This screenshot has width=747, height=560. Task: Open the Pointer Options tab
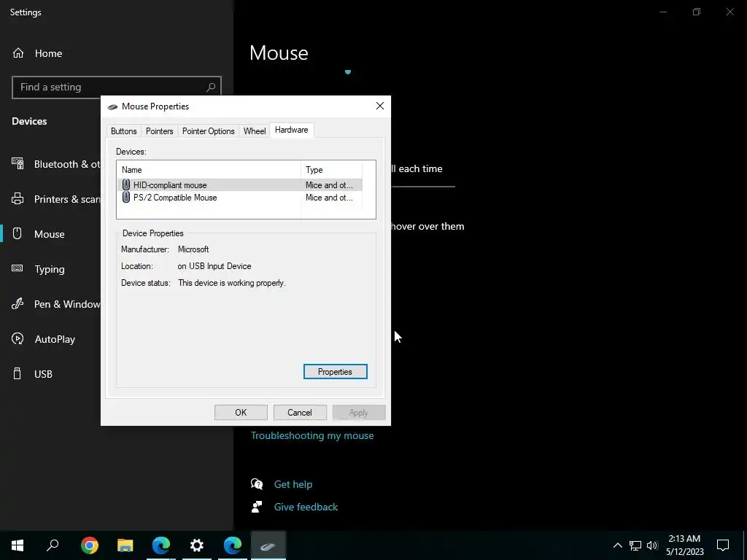208,131
